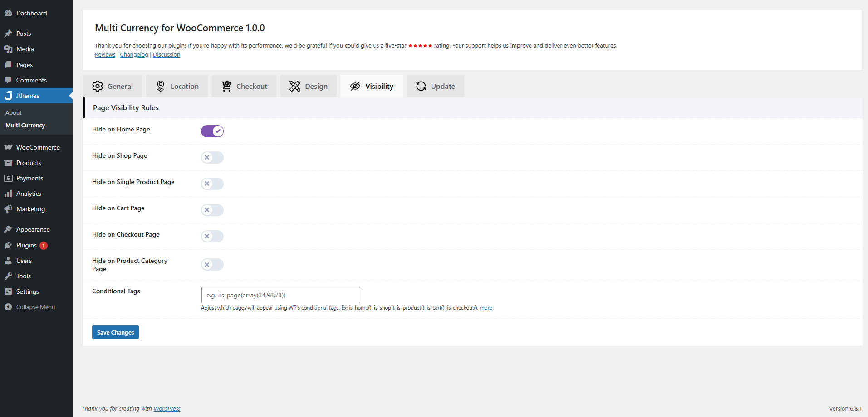This screenshot has width=868, height=417.
Task: Enable Hide on Product Category Page toggle
Action: (x=212, y=264)
